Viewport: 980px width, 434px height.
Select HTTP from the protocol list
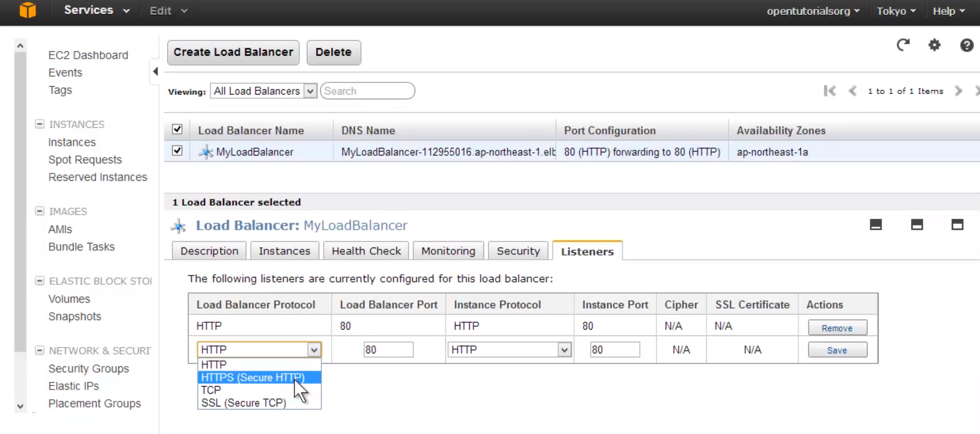coord(259,365)
